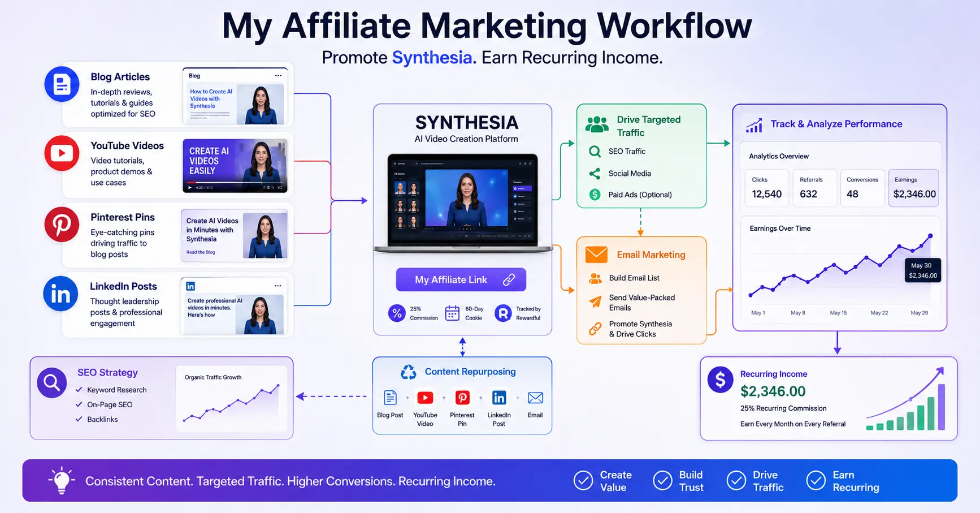The width and height of the screenshot is (980, 513).
Task: Toggle the Create Value check circle
Action: pyautogui.click(x=583, y=481)
